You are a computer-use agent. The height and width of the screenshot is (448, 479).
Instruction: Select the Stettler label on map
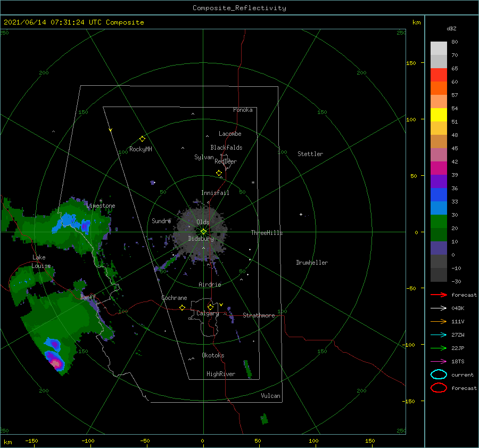[310, 154]
